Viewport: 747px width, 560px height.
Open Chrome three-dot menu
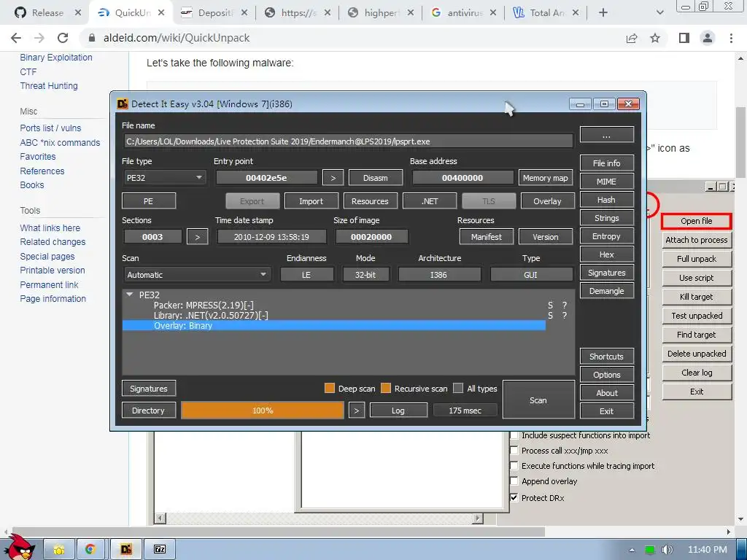click(x=731, y=38)
